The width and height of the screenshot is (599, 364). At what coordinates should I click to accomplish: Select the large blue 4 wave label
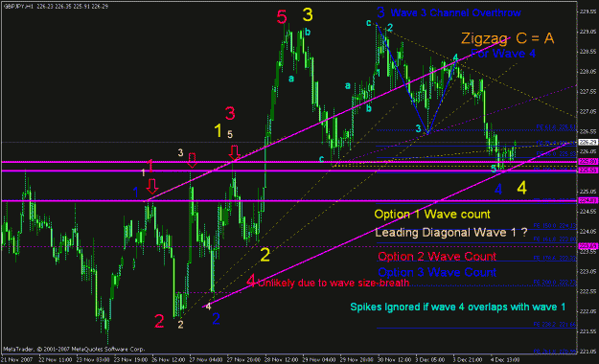[498, 189]
